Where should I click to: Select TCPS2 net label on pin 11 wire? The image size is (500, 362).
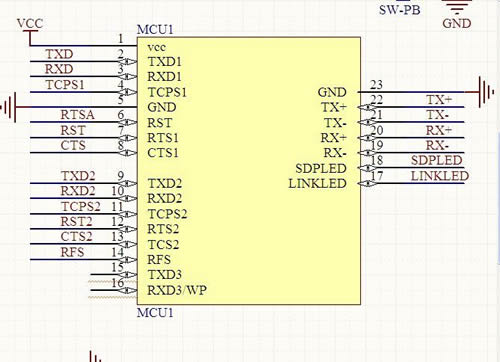click(81, 206)
